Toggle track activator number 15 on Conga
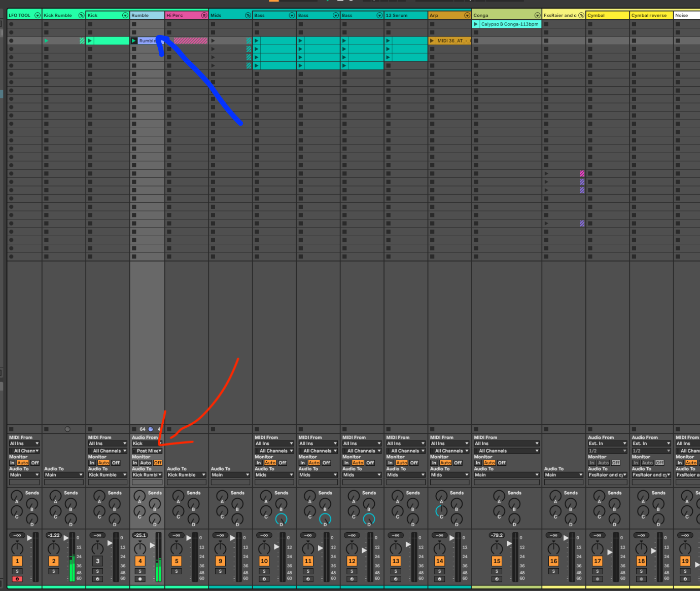 (497, 561)
